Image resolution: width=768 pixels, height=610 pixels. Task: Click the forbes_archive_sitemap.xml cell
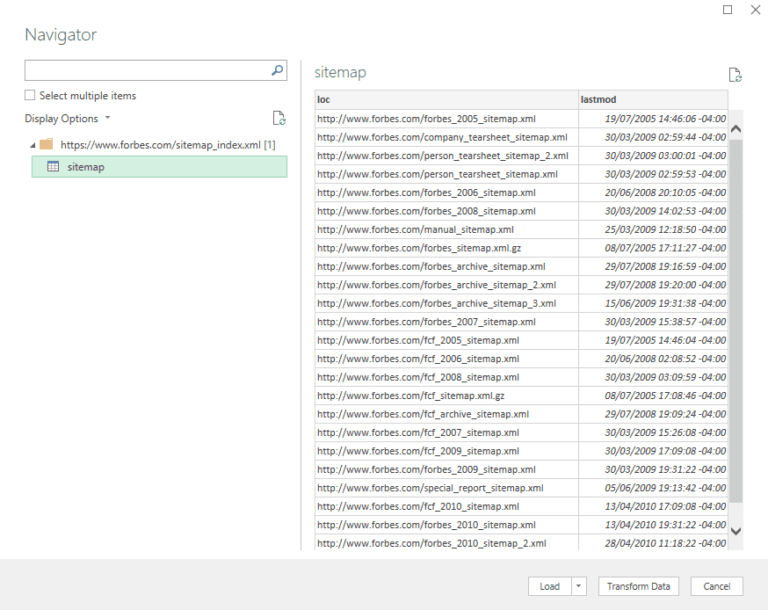(x=446, y=267)
